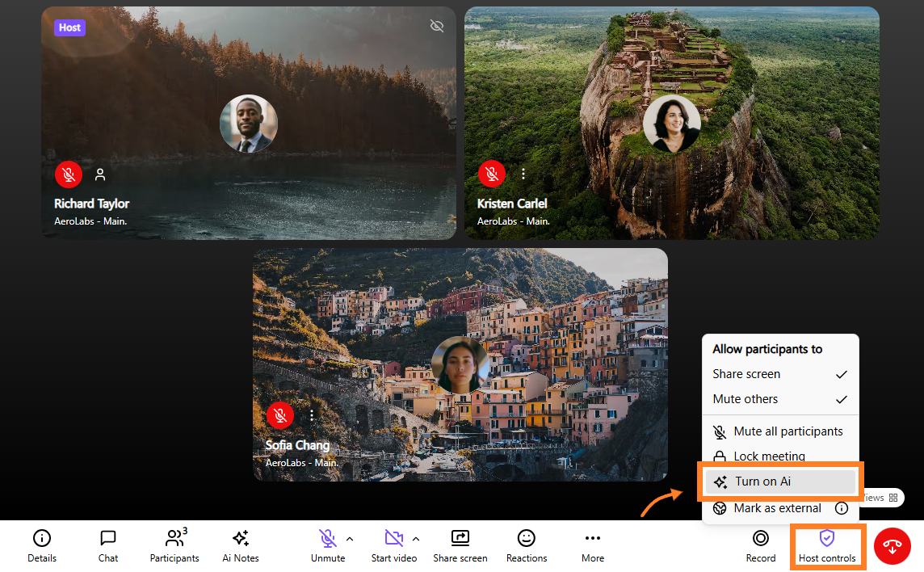Click info icon beside Mark as external
This screenshot has width=924, height=572.
pyautogui.click(x=842, y=508)
